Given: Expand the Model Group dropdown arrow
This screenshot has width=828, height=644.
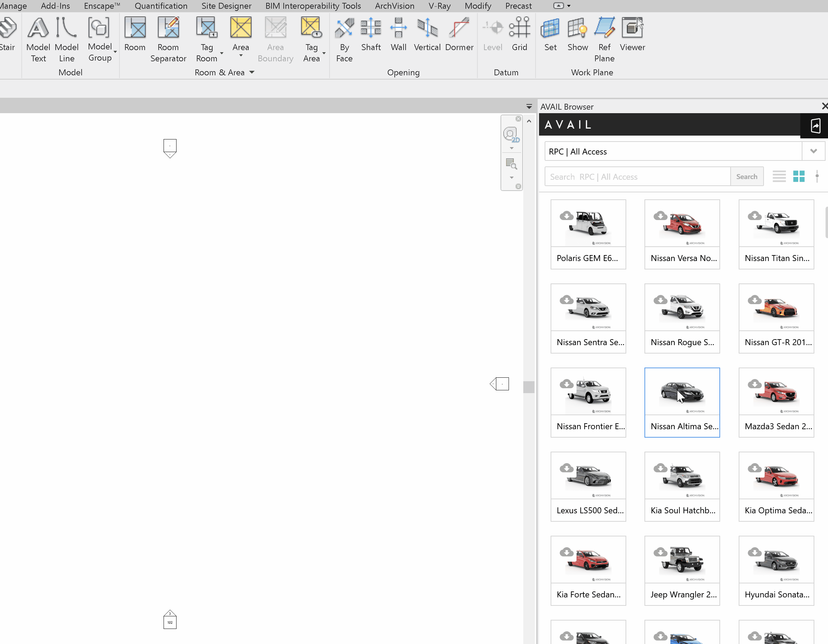Looking at the screenshot, I should tap(115, 52).
